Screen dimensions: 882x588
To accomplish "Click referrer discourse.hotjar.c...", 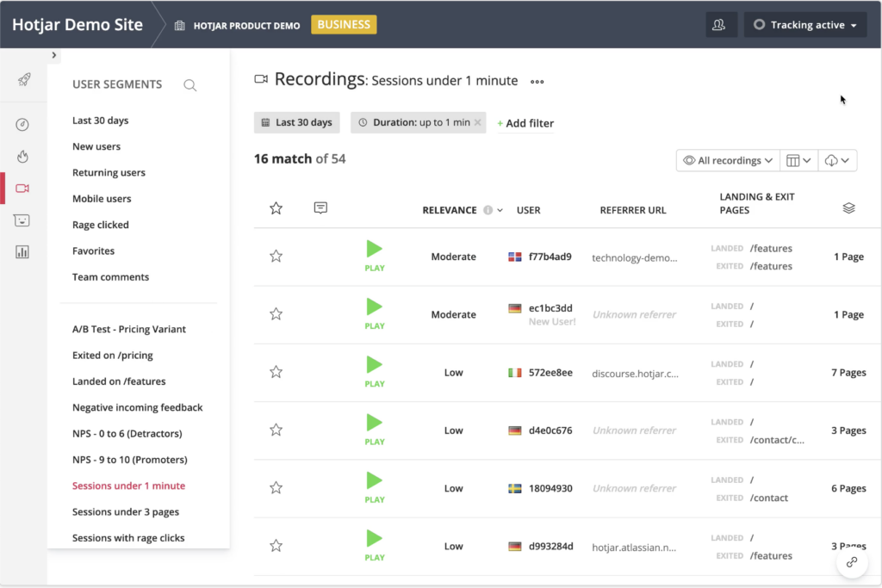I will pyautogui.click(x=635, y=374).
